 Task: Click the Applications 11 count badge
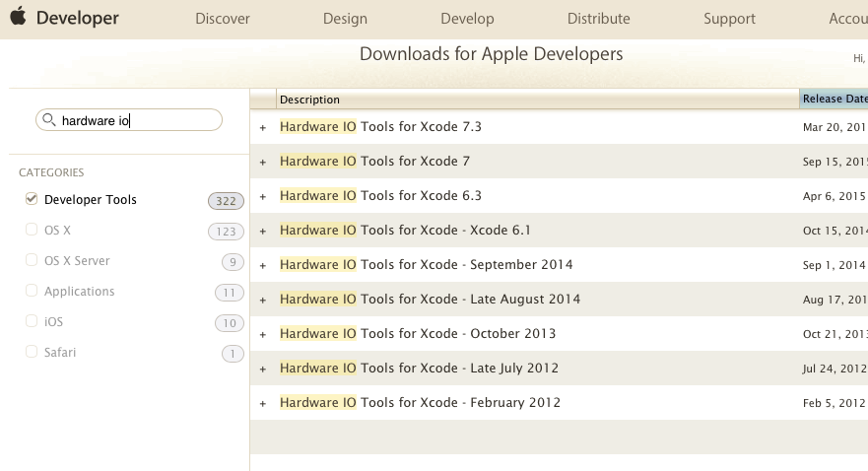[230, 293]
